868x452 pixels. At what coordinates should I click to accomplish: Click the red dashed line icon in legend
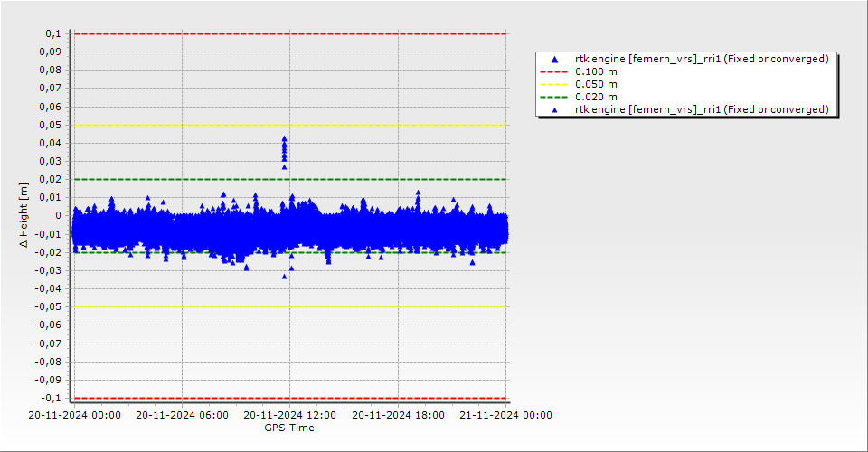pyautogui.click(x=555, y=71)
